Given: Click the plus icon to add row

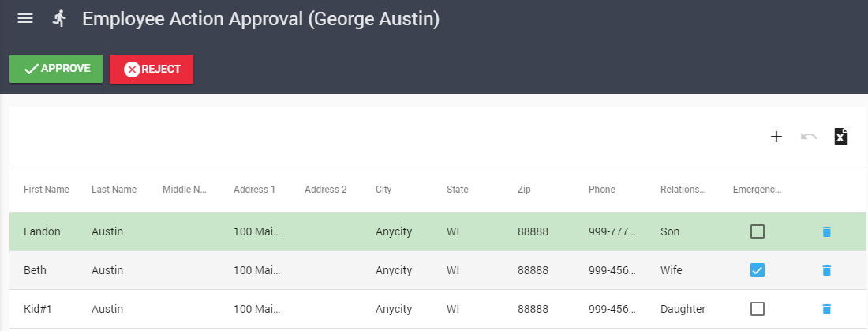Looking at the screenshot, I should 776,137.
